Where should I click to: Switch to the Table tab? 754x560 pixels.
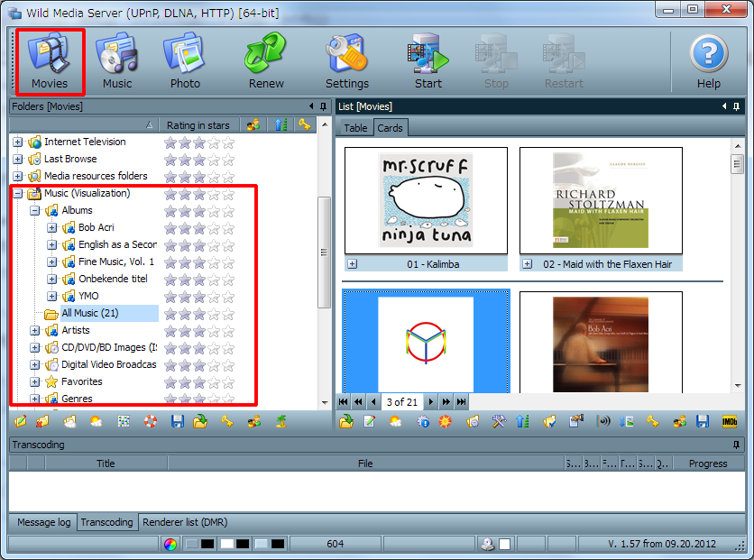tap(355, 128)
